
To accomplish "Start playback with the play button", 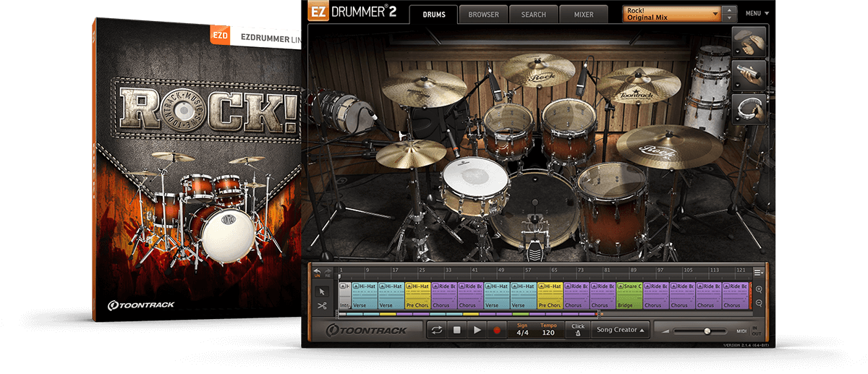I will (477, 330).
